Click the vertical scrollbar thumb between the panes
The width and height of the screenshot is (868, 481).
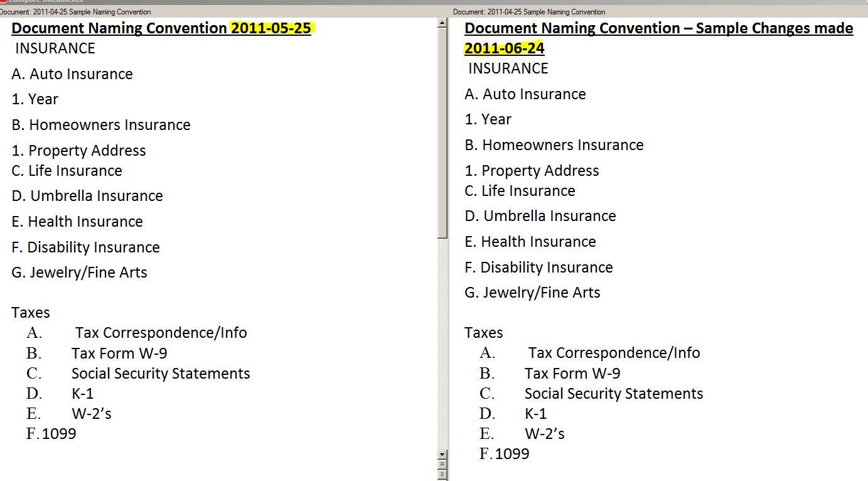(442, 133)
